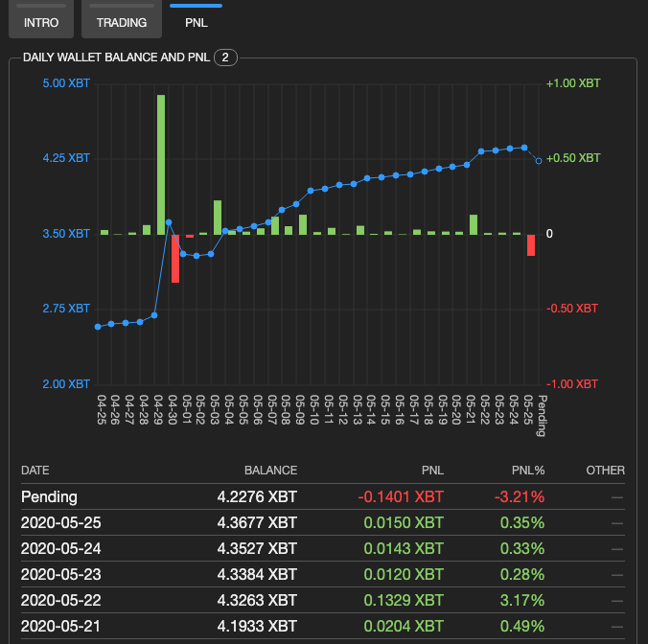Click PNL value -0.1401 XBT
648x644 pixels.
tap(401, 497)
